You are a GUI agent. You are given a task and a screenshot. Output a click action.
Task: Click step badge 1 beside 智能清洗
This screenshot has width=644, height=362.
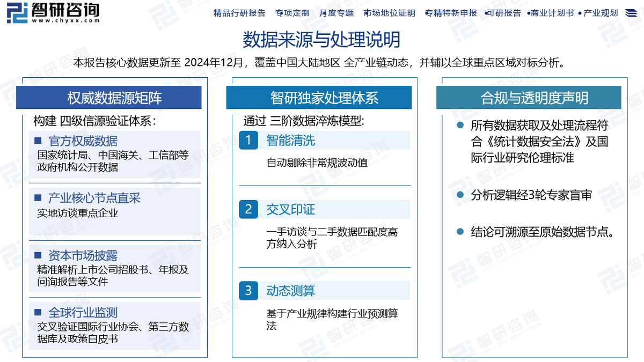pyautogui.click(x=248, y=141)
